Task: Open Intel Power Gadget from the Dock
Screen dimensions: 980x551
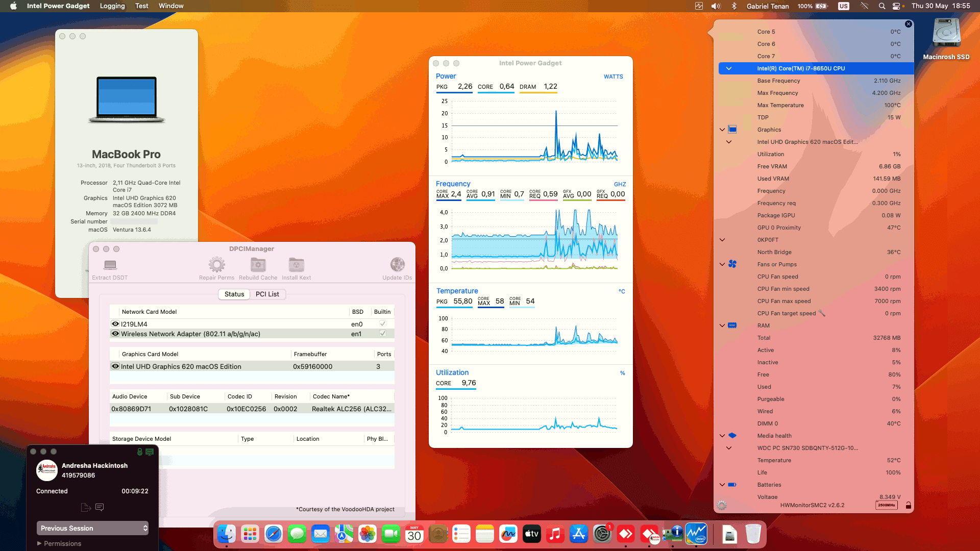Action: click(x=697, y=534)
